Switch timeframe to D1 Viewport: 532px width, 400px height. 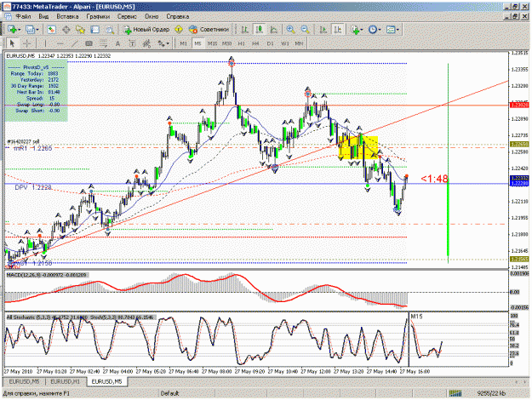(270, 43)
